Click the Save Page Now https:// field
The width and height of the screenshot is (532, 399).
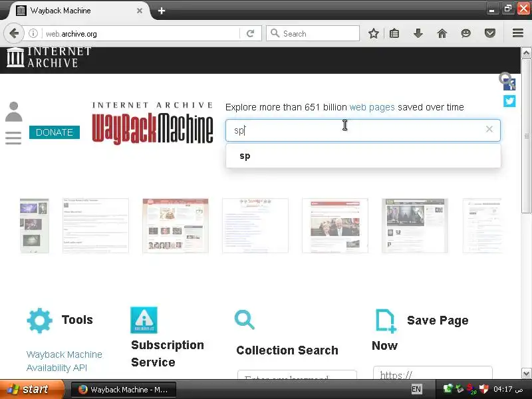(x=433, y=373)
